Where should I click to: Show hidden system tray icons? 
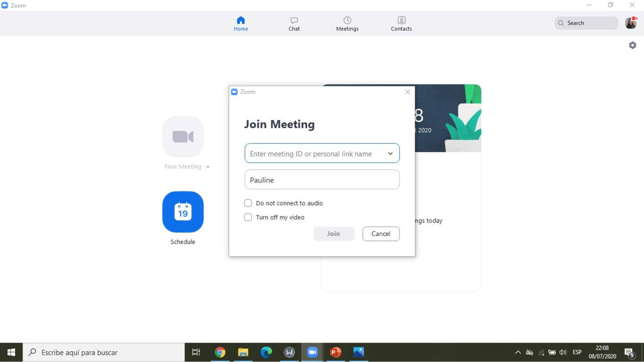coord(518,352)
